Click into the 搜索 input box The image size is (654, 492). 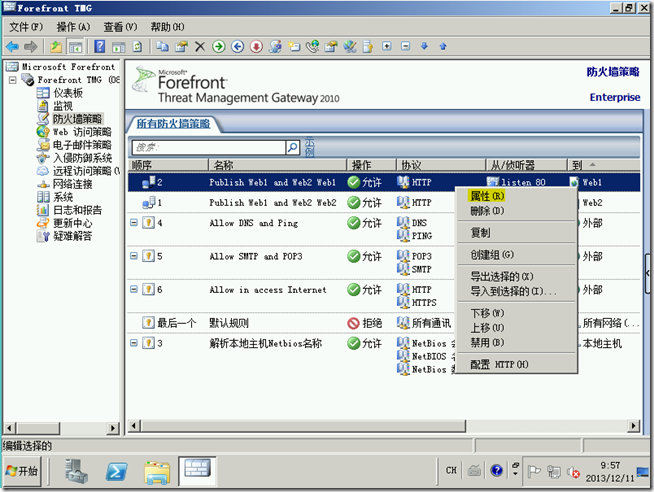click(x=209, y=147)
